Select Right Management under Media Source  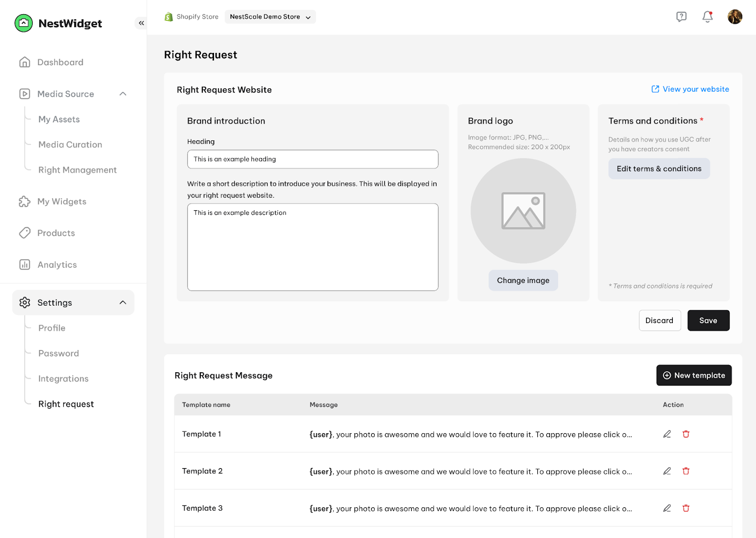77,170
